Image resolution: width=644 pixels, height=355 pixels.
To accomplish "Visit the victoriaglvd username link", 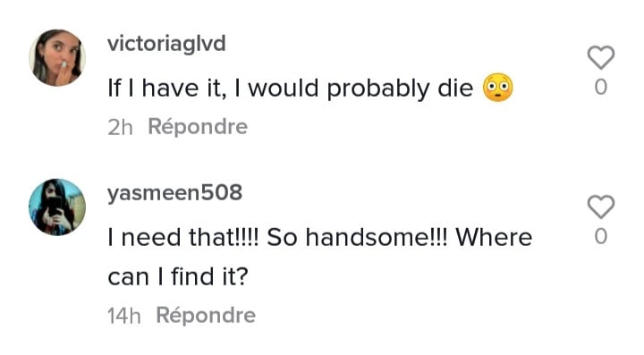I will coord(166,43).
